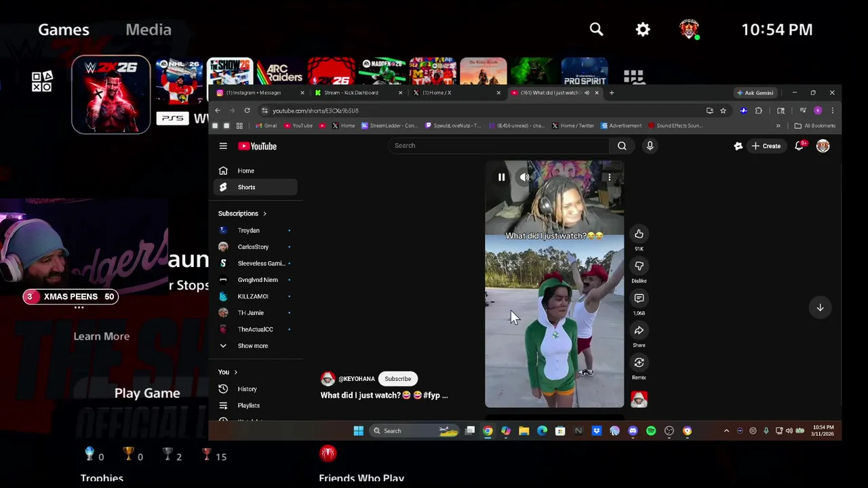
Task: Open the CarlosStory subscription channel
Action: click(255, 247)
